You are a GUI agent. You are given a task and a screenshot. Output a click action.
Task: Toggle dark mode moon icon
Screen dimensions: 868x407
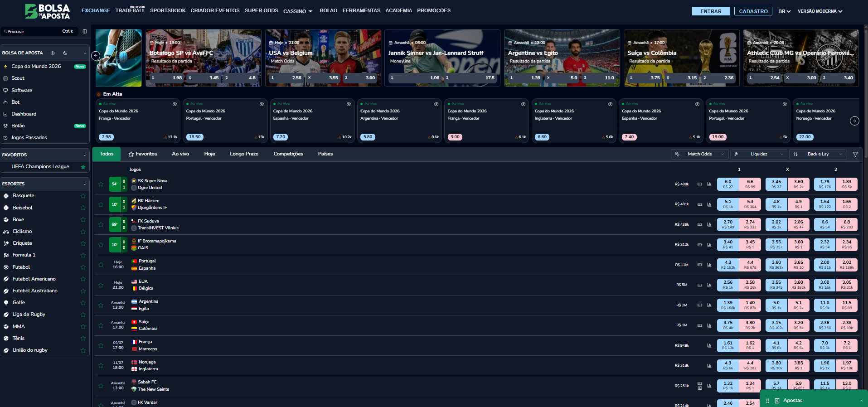(65, 53)
